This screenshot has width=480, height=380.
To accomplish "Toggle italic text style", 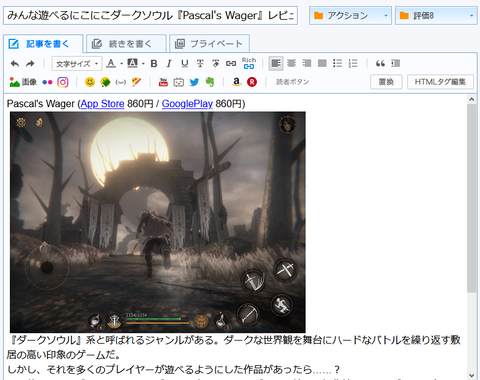I will click(169, 63).
